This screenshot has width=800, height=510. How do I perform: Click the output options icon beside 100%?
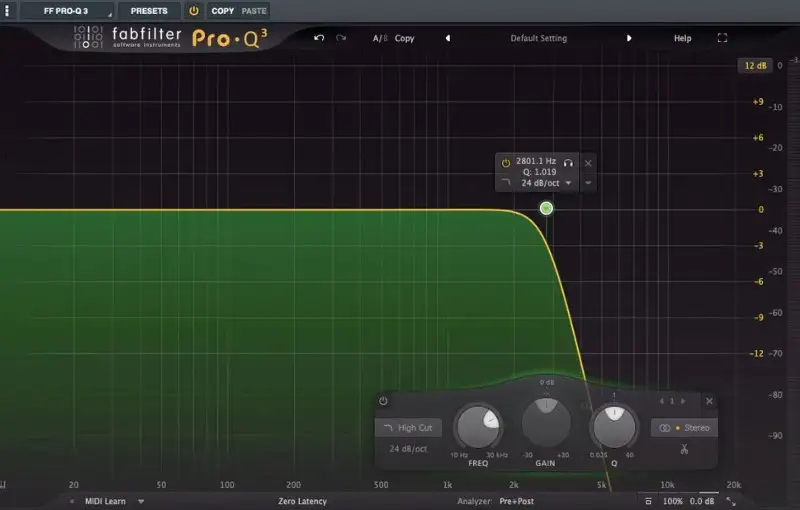(648, 500)
